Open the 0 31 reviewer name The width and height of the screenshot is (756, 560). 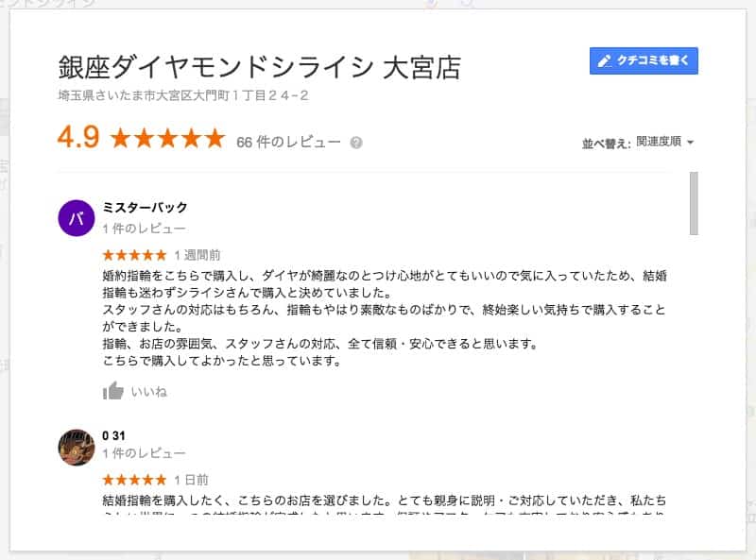tap(113, 435)
